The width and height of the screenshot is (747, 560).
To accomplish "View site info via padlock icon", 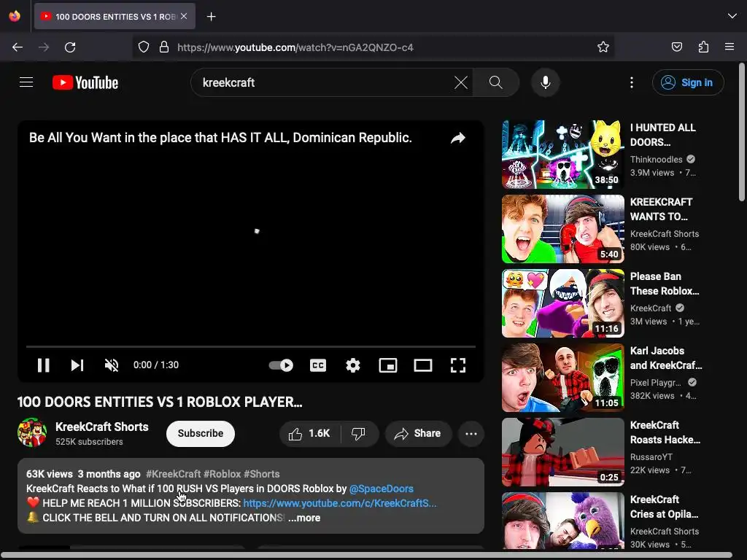I will [x=164, y=47].
